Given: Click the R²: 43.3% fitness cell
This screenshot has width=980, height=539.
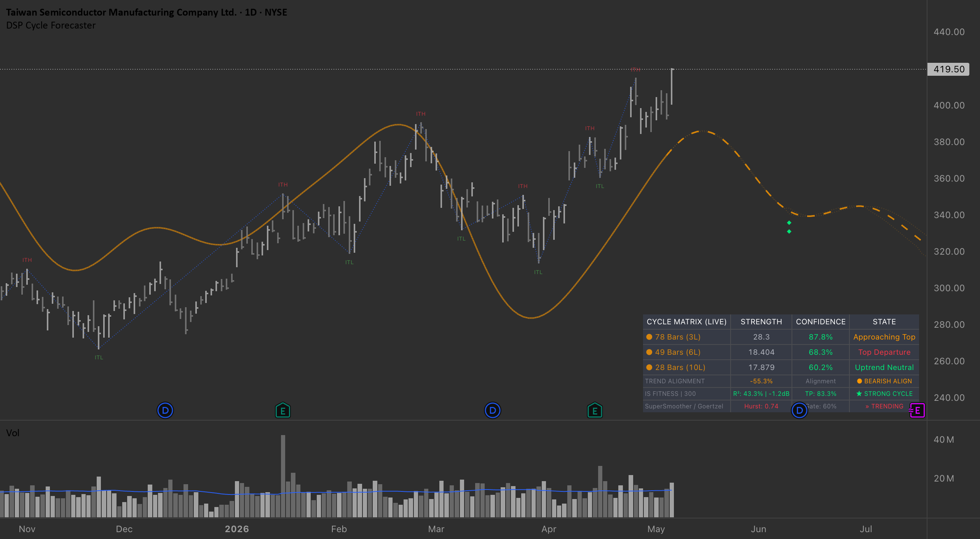Looking at the screenshot, I should (x=761, y=394).
